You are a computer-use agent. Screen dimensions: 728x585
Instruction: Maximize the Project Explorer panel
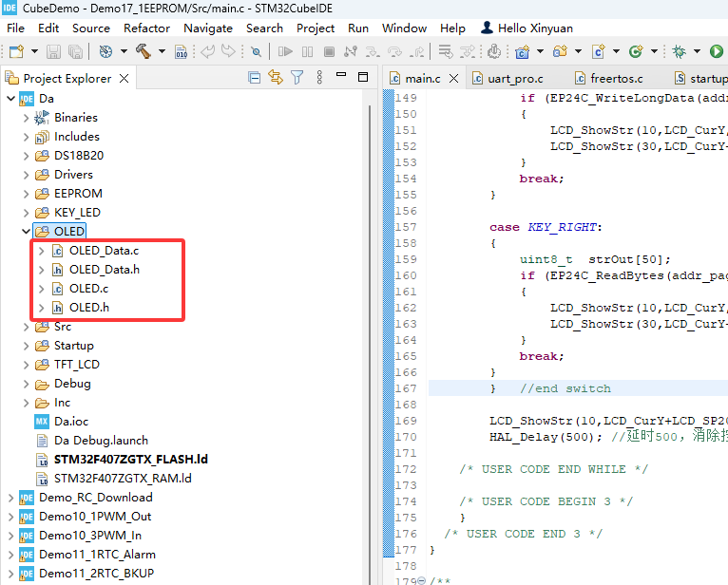point(363,77)
